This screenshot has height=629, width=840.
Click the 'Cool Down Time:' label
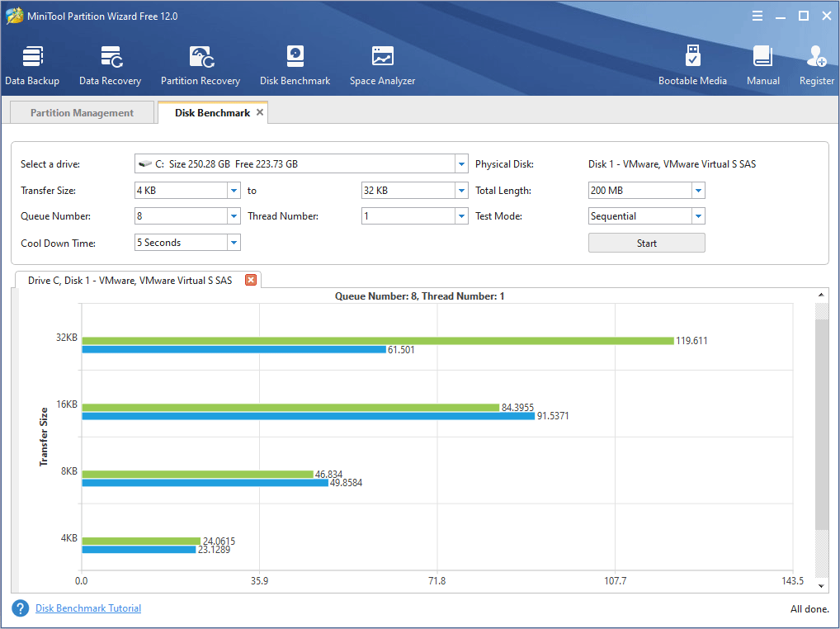(x=59, y=244)
